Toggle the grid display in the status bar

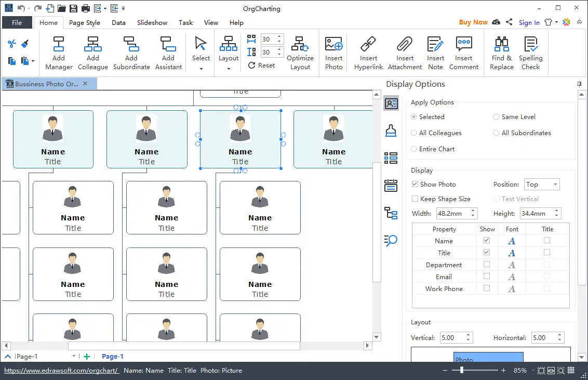click(x=570, y=370)
